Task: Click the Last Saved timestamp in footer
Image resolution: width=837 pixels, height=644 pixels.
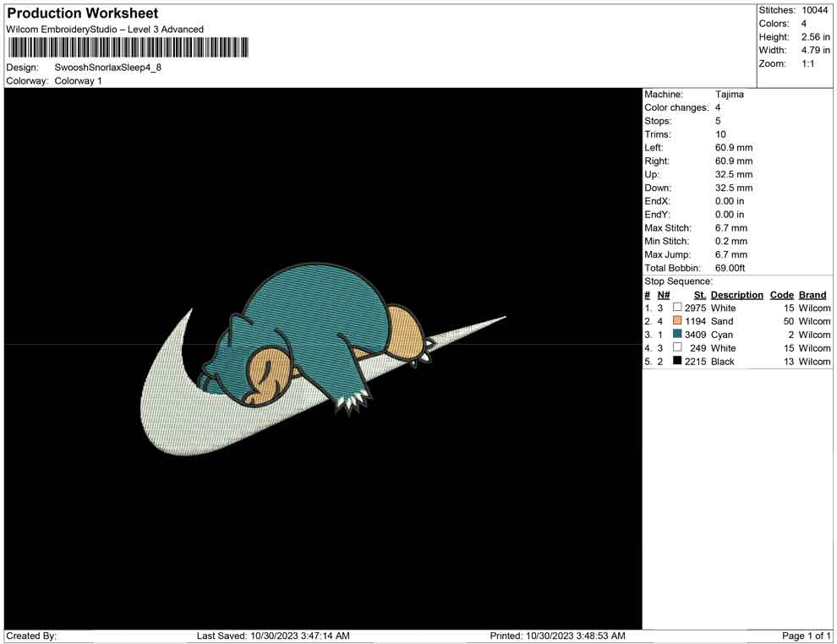Action: tap(273, 636)
